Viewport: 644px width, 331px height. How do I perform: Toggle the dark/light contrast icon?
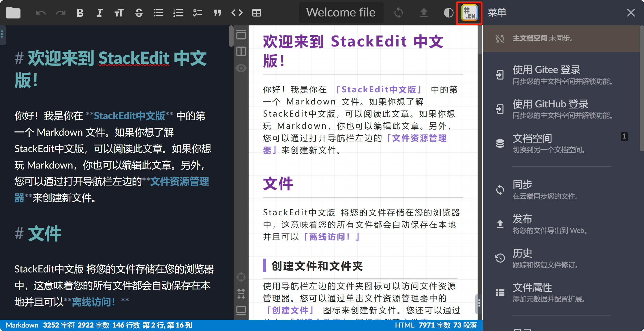pyautogui.click(x=448, y=13)
